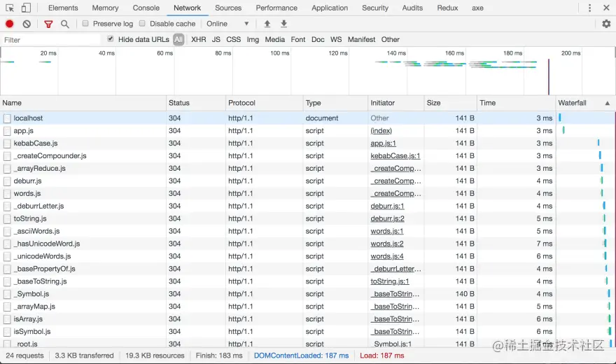This screenshot has width=616, height=364.
Task: Click the file icon beside words.js
Action: 7,194
